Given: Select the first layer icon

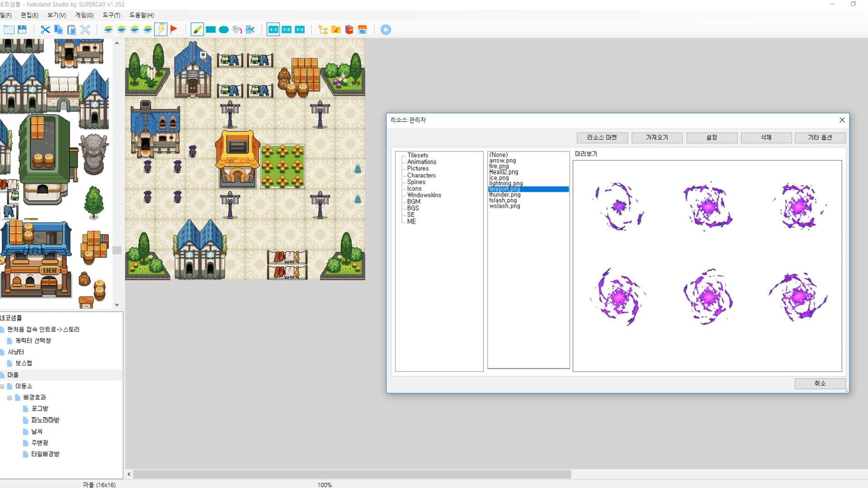Looking at the screenshot, I should click(x=108, y=30).
